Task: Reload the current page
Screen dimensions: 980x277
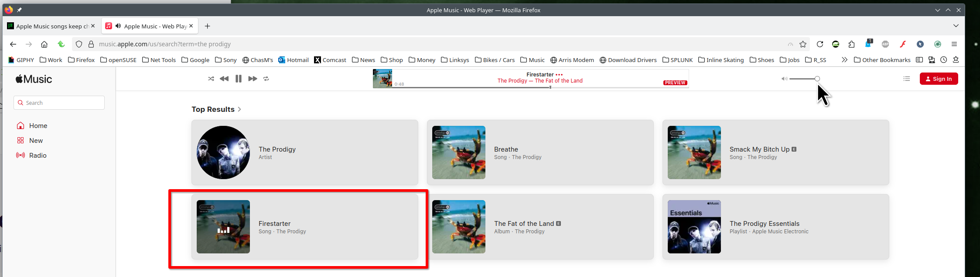Action: point(820,44)
